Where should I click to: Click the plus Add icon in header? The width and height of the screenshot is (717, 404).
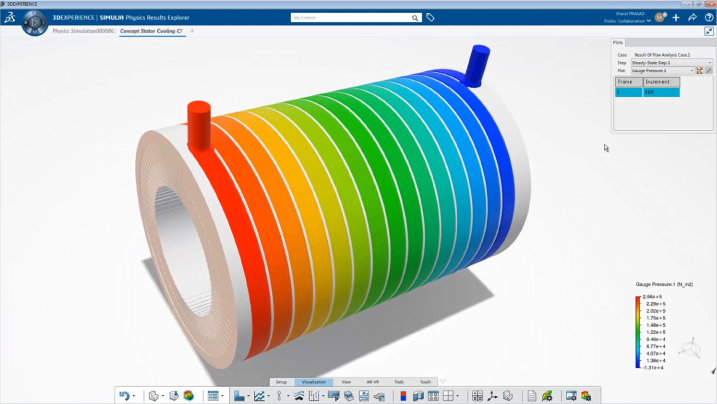pos(676,18)
